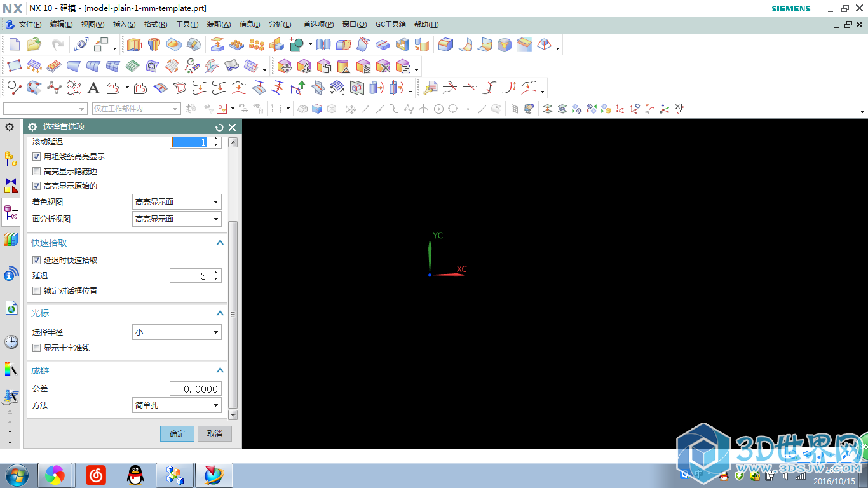Click the Delete Face icon
Image resolution: width=868 pixels, height=488 pixels.
tap(383, 66)
